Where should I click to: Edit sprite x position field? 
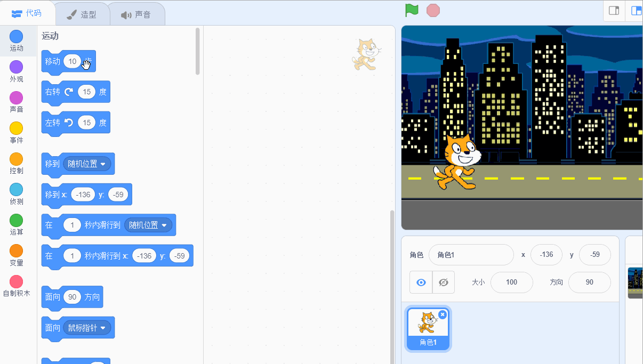click(x=546, y=255)
